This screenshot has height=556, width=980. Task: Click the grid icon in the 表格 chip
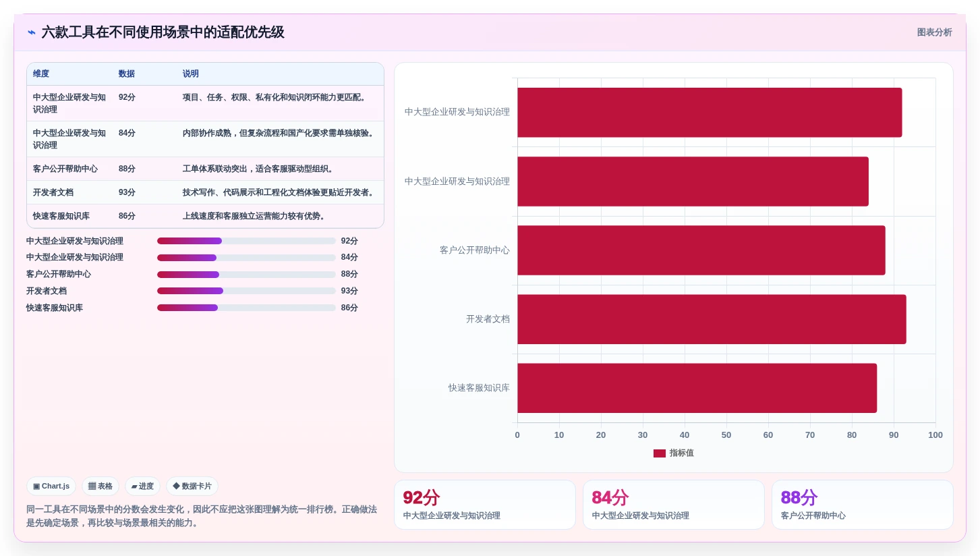(x=92, y=486)
